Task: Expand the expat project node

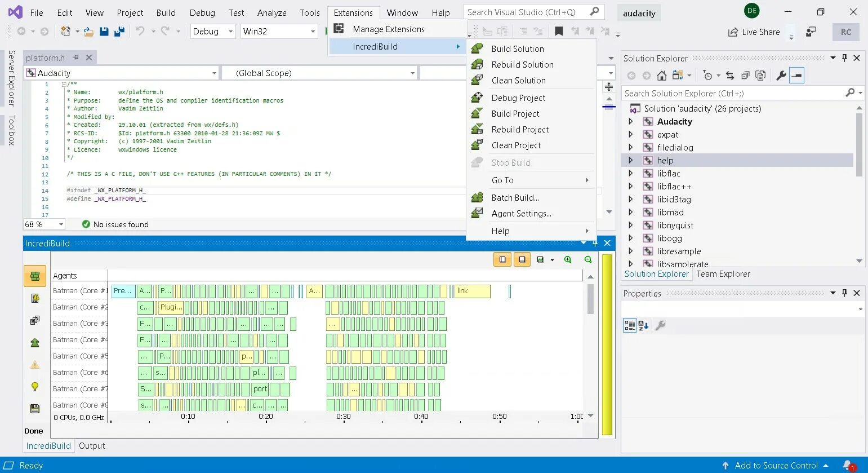Action: [631, 134]
